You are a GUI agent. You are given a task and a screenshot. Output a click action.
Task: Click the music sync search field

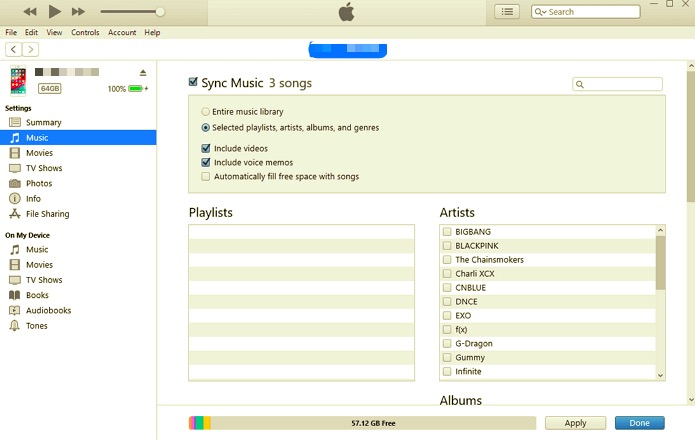pyautogui.click(x=617, y=84)
